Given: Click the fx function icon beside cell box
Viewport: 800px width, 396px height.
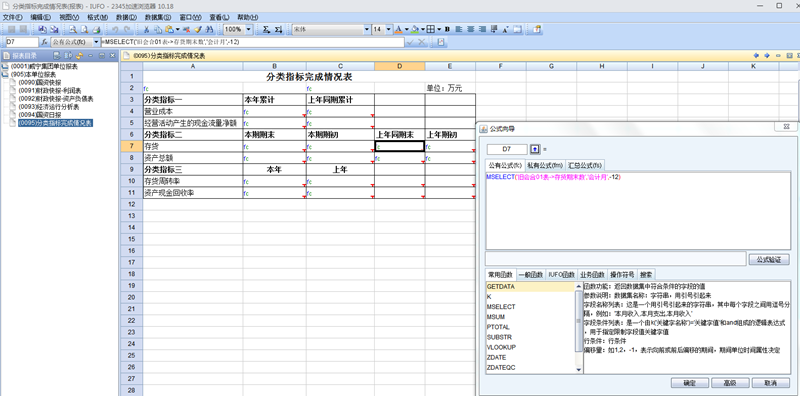Looking at the screenshot, I should (44, 42).
